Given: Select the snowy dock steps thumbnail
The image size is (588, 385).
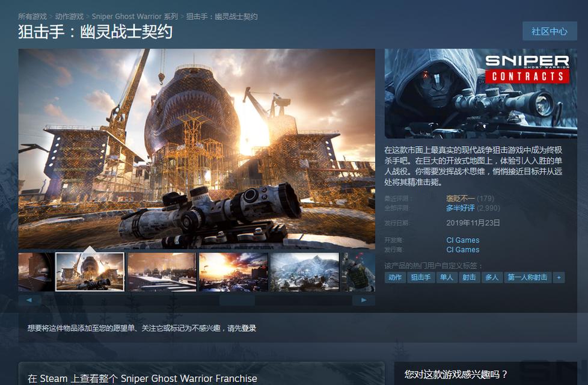Looking at the screenshot, I should pos(162,272).
